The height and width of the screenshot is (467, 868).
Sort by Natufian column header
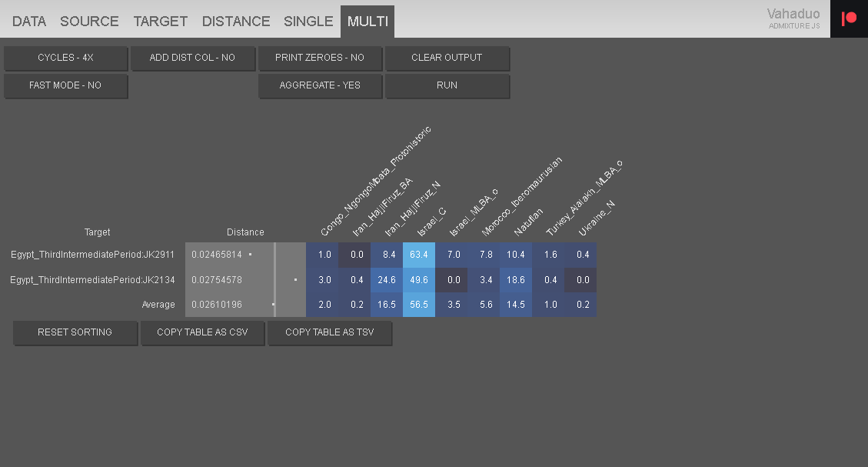tap(528, 222)
